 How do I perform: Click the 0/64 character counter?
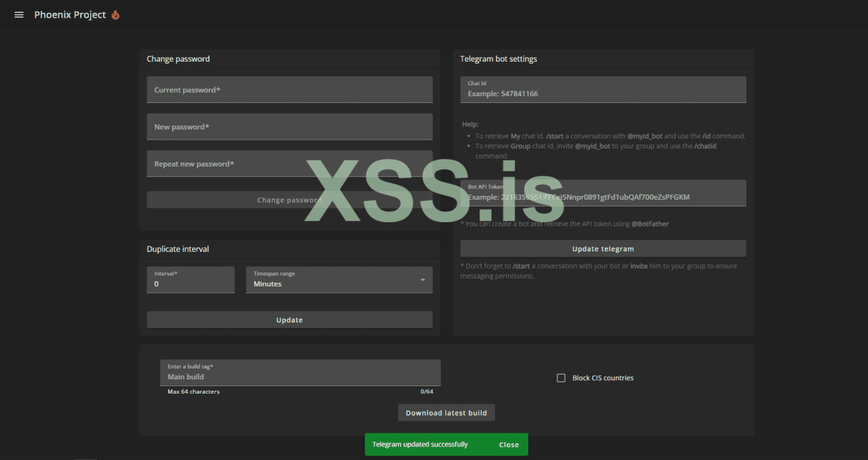[427, 392]
